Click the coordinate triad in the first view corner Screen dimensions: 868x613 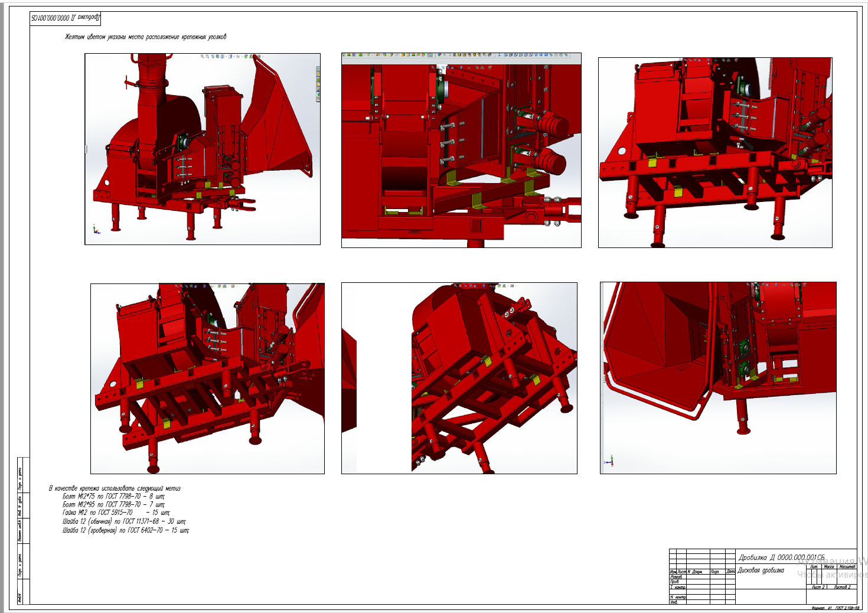(96, 229)
